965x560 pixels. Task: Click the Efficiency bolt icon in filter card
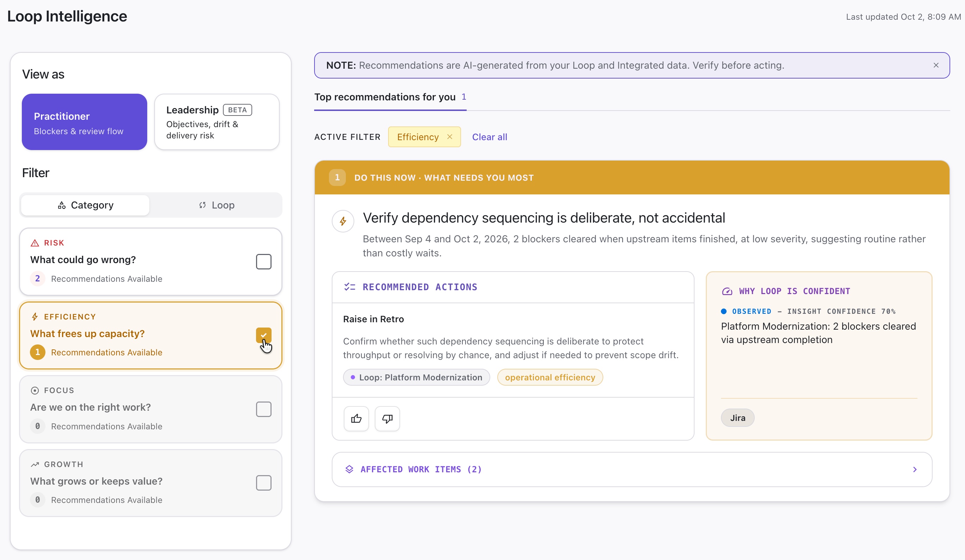(x=35, y=317)
